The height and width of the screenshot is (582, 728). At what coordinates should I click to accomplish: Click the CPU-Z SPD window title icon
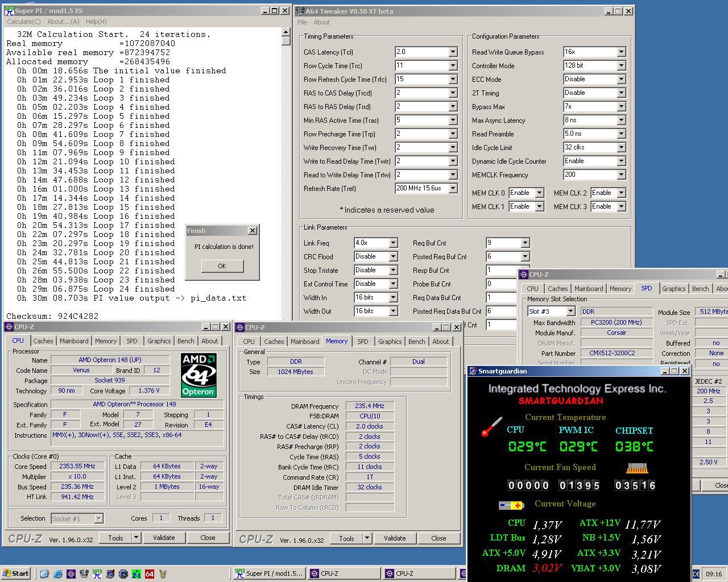(x=524, y=275)
